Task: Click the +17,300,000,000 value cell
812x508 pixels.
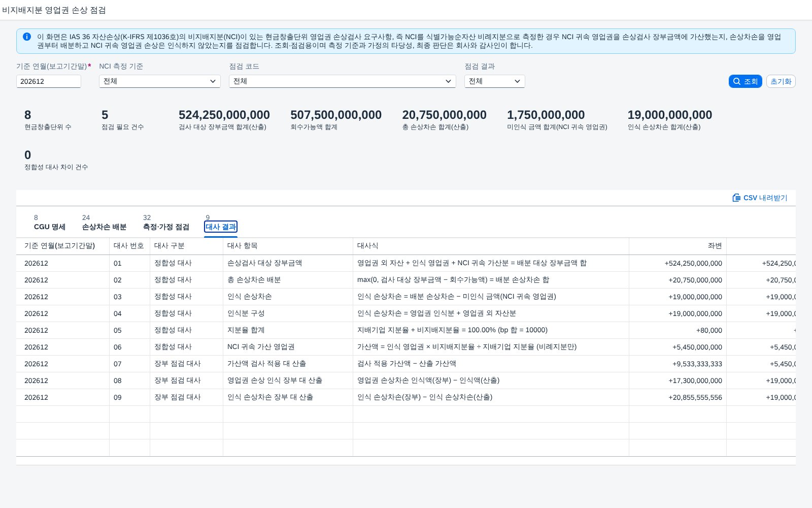Action: pyautogui.click(x=678, y=380)
